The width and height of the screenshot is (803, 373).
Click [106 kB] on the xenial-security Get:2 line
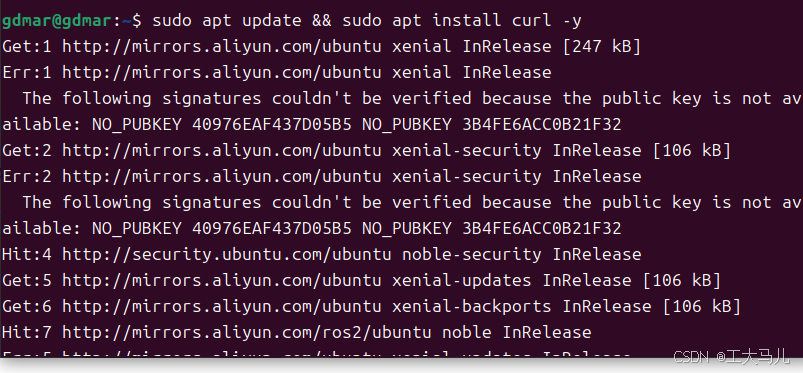click(x=691, y=151)
